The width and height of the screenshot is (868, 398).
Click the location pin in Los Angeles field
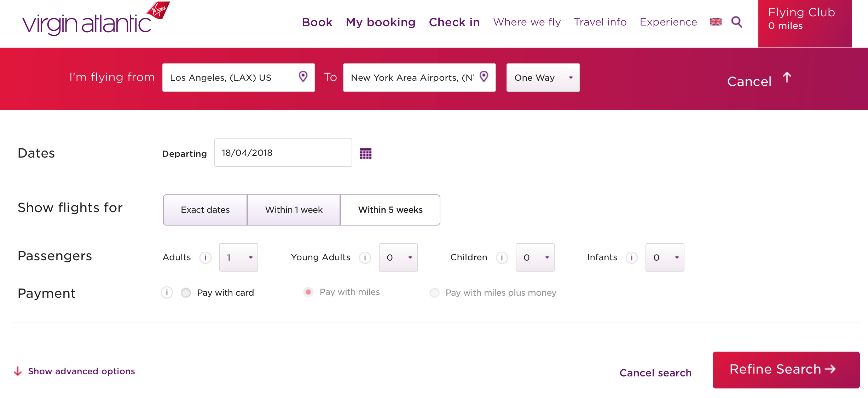click(x=303, y=76)
